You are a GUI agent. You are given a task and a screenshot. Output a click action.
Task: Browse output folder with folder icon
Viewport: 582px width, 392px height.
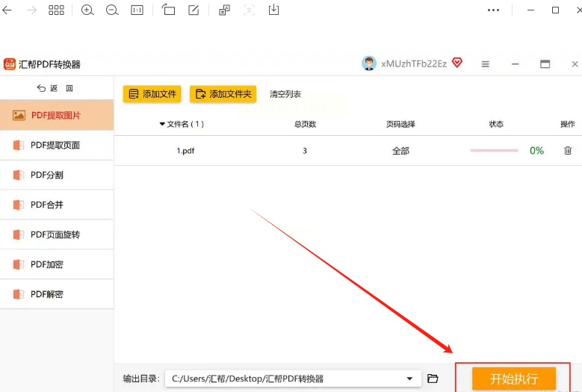coord(433,379)
